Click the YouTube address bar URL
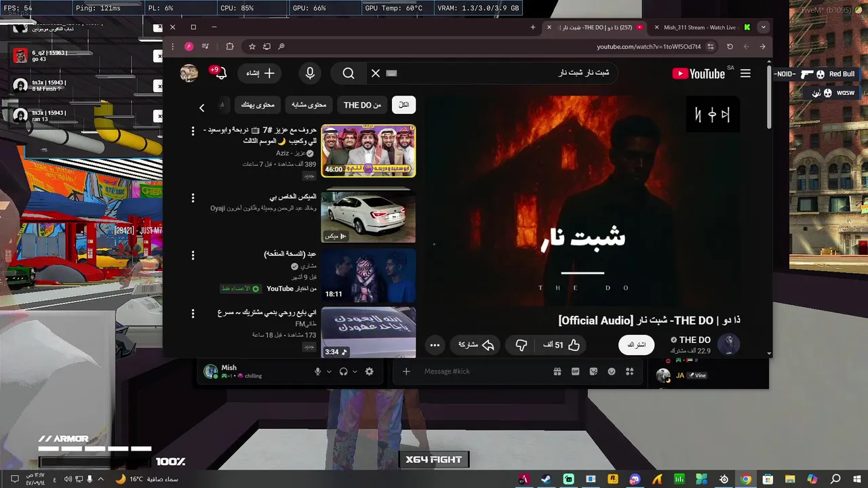 (x=649, y=47)
